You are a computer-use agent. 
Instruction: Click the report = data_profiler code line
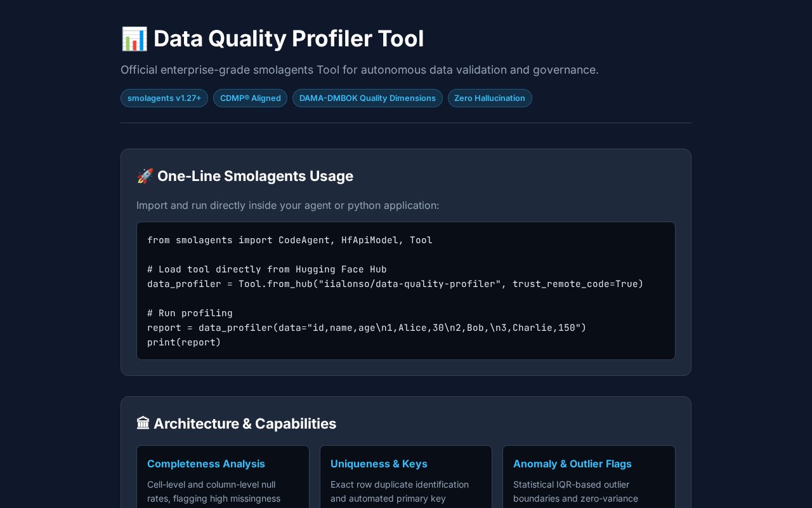tap(367, 328)
